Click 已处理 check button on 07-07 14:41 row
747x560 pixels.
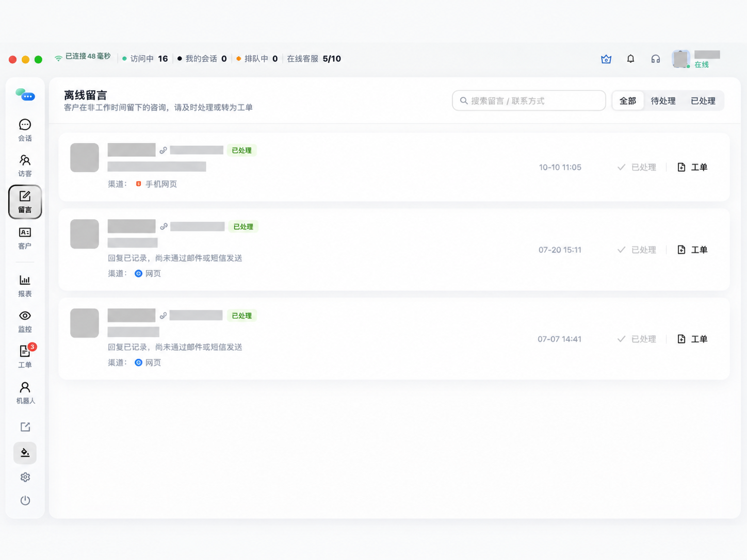pyautogui.click(x=637, y=339)
